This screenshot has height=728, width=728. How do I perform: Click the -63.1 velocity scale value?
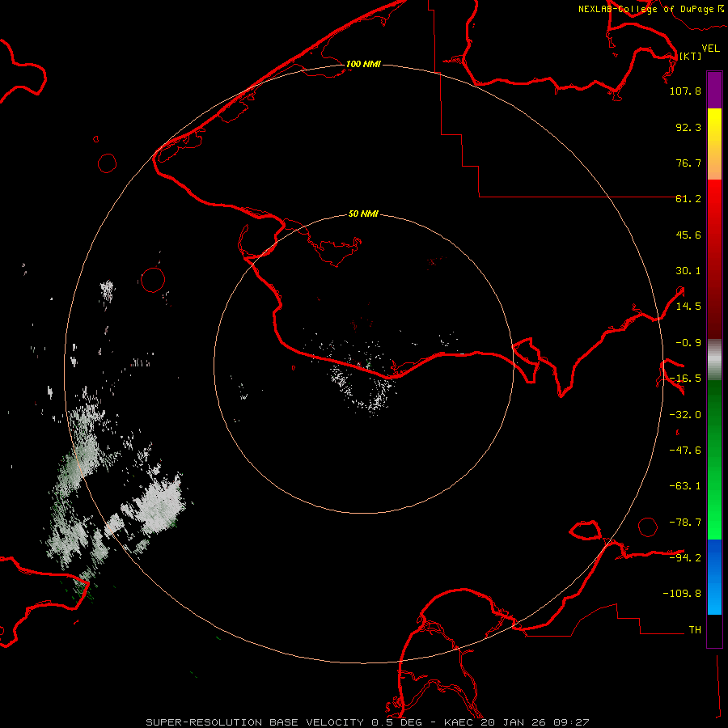(x=685, y=487)
